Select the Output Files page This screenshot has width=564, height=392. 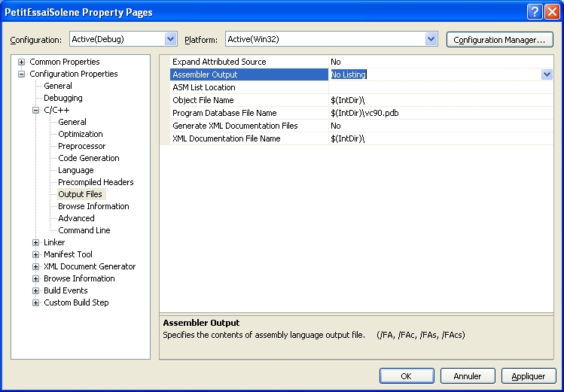[x=81, y=194]
